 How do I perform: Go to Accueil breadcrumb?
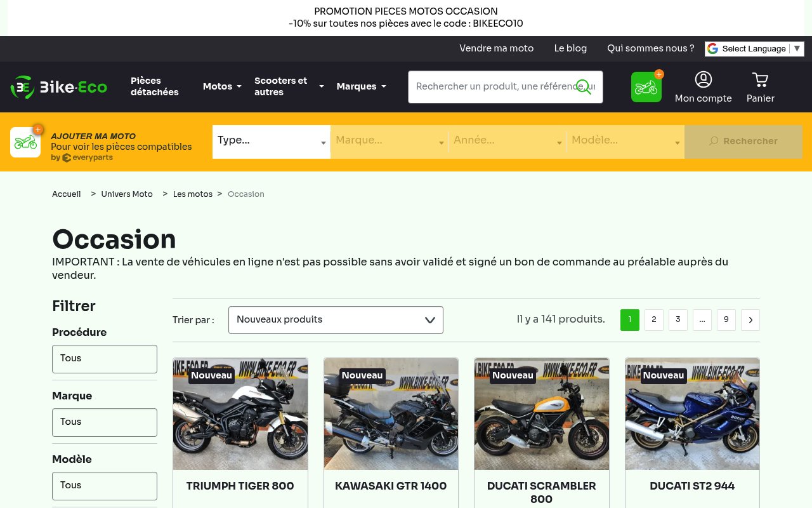coord(67,194)
